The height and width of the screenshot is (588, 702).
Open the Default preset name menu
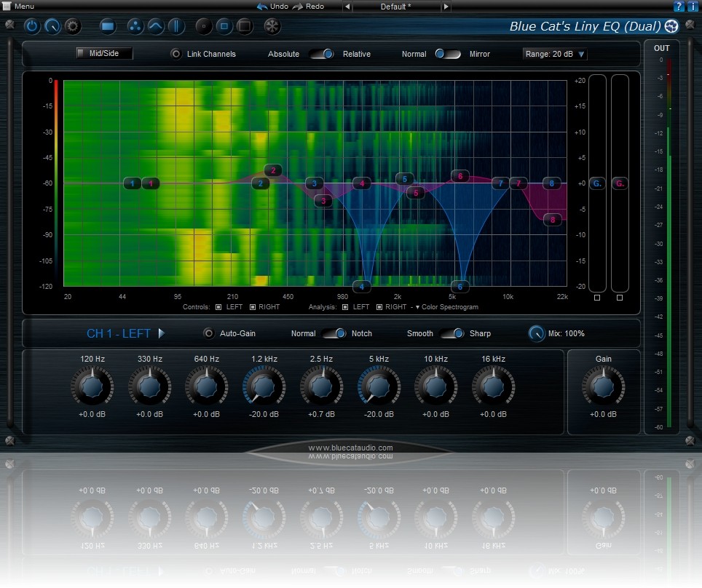[395, 7]
